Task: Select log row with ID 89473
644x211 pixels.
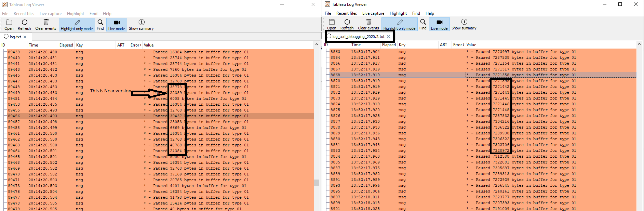Action: pos(160,186)
